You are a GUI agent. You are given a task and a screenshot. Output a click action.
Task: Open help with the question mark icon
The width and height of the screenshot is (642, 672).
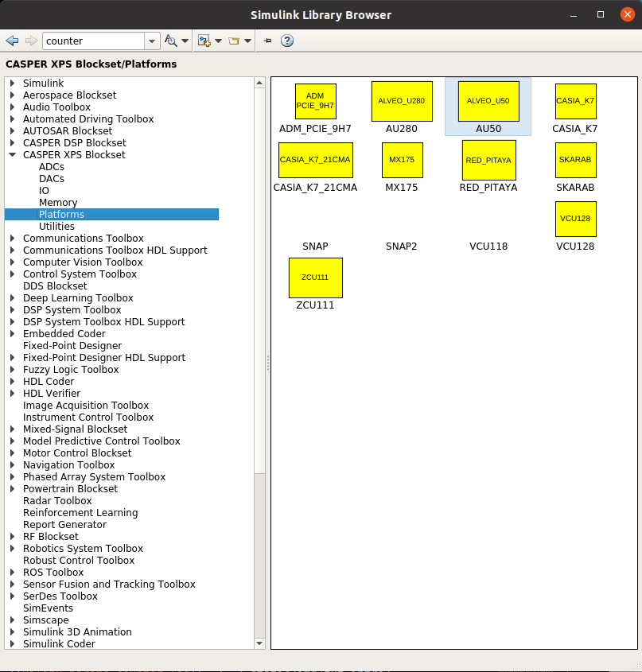pos(287,41)
